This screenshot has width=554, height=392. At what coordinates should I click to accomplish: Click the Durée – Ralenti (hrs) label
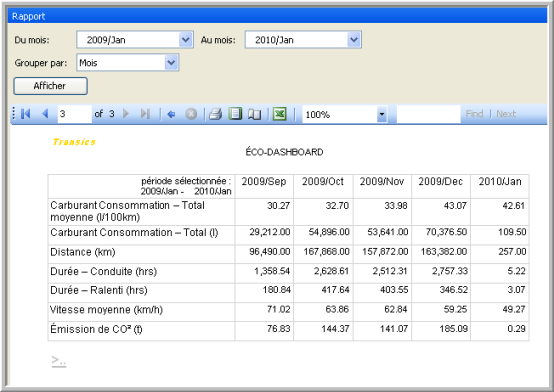99,291
